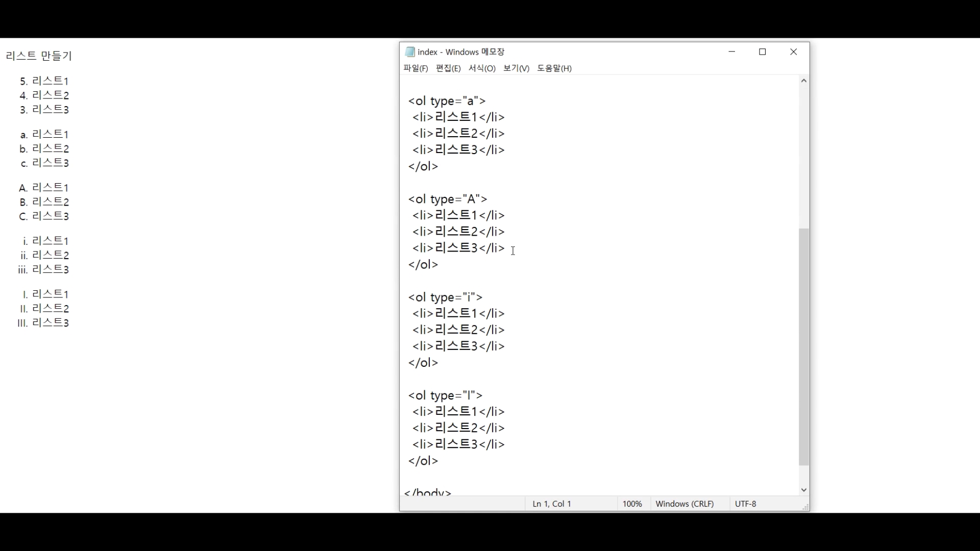Open the 파일(F) menu
Image resolution: width=980 pixels, height=551 pixels.
click(415, 68)
